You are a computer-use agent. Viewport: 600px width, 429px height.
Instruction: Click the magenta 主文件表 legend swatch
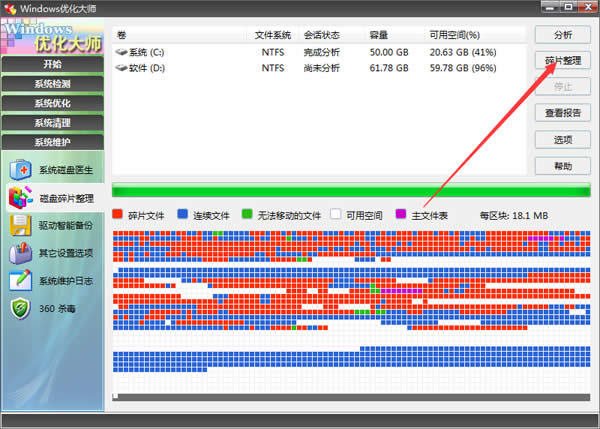click(401, 214)
